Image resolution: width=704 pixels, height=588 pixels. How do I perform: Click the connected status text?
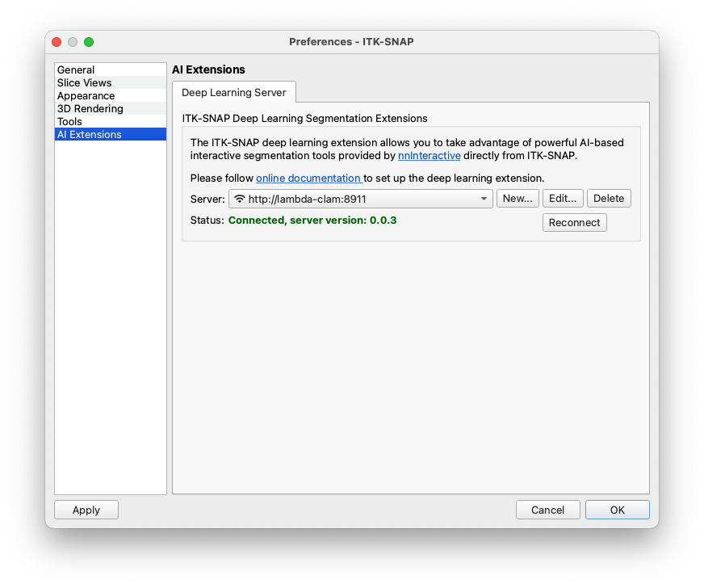[x=312, y=220]
